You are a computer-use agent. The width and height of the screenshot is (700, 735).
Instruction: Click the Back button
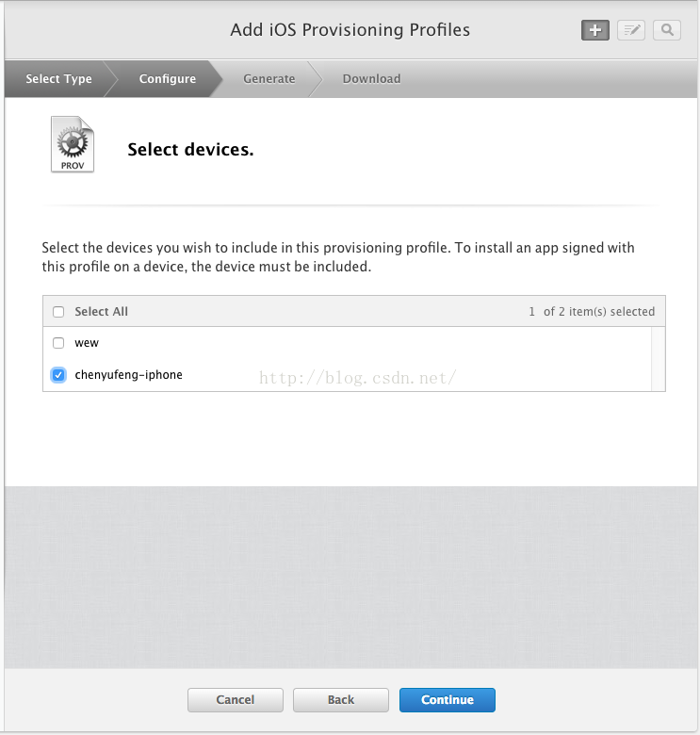click(x=341, y=700)
